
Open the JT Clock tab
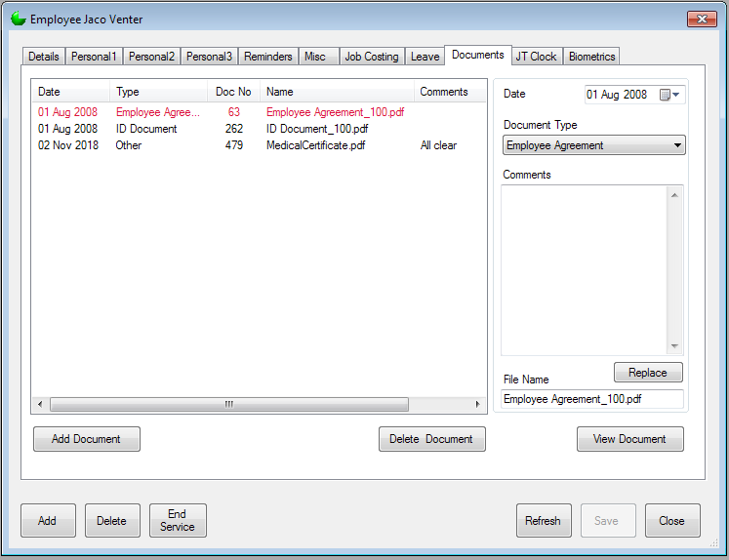coord(536,57)
